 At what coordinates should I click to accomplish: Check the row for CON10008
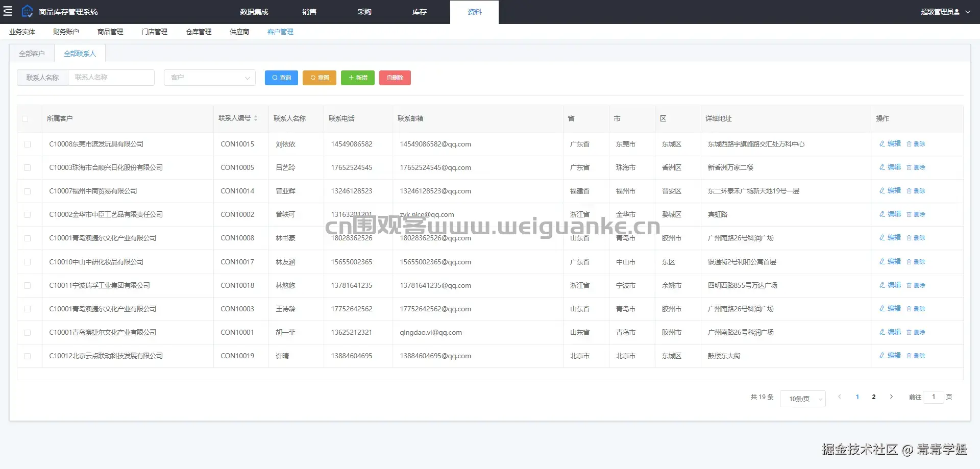click(x=27, y=238)
